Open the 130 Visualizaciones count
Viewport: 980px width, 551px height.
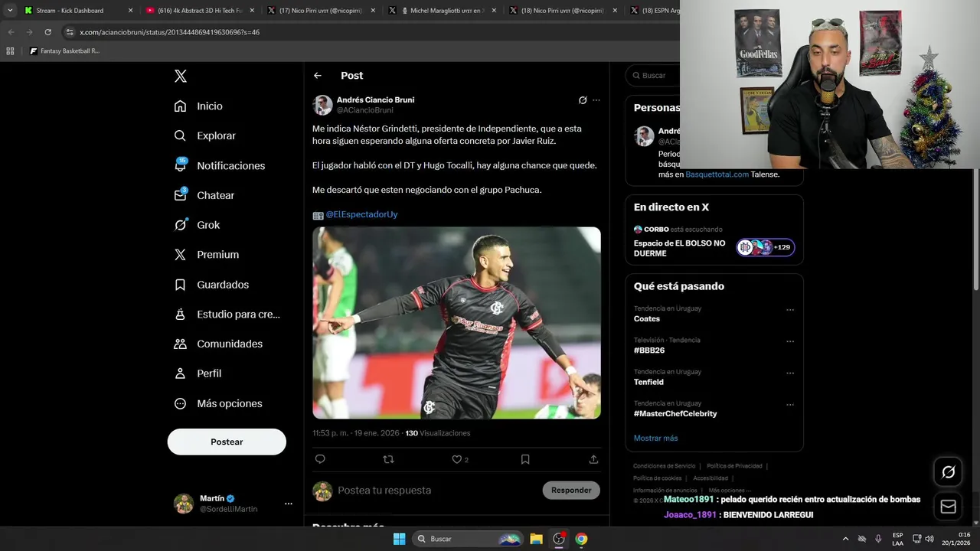438,433
